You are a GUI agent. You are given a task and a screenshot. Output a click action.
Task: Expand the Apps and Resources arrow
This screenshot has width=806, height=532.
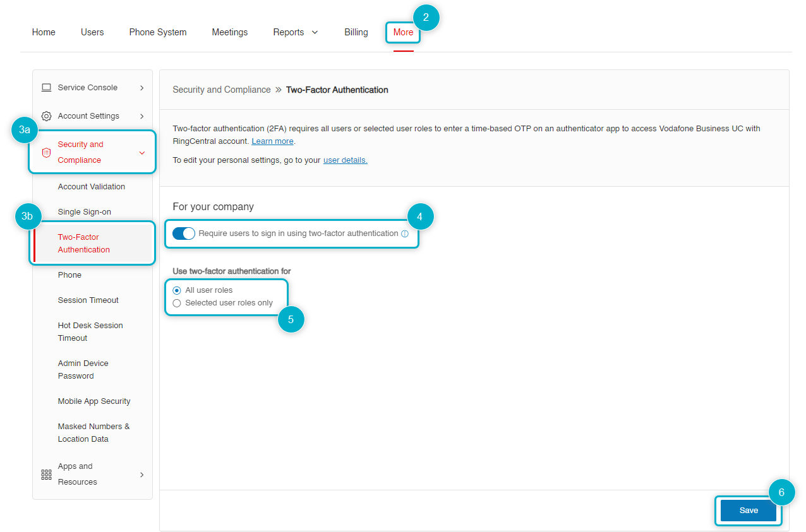141,475
